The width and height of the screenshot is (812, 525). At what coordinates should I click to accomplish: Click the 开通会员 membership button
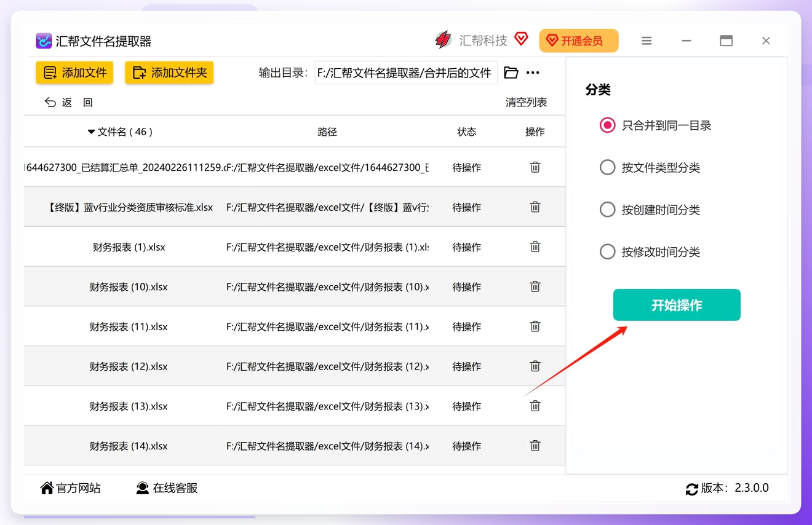pyautogui.click(x=579, y=41)
